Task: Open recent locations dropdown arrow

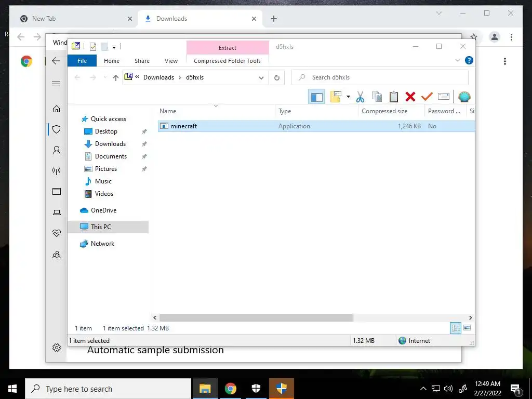Action: click(105, 78)
